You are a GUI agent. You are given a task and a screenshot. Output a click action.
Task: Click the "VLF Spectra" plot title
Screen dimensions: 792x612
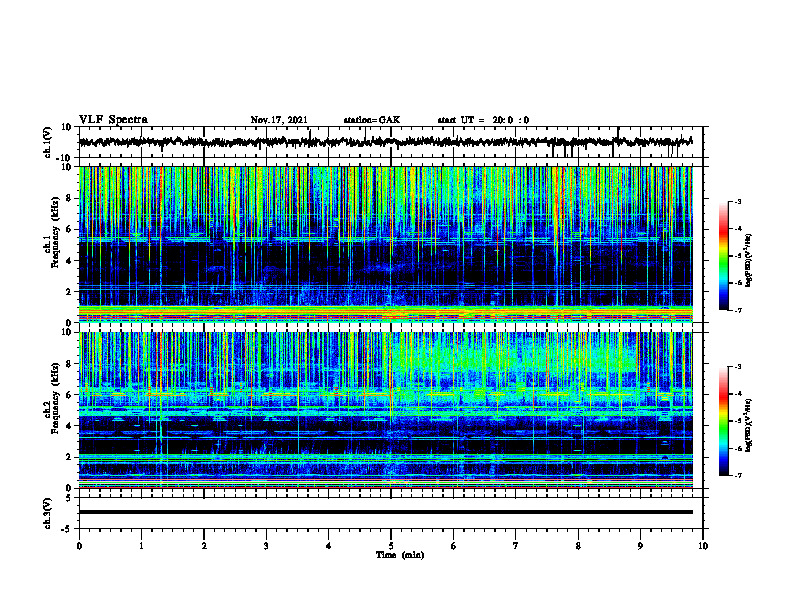[x=113, y=120]
